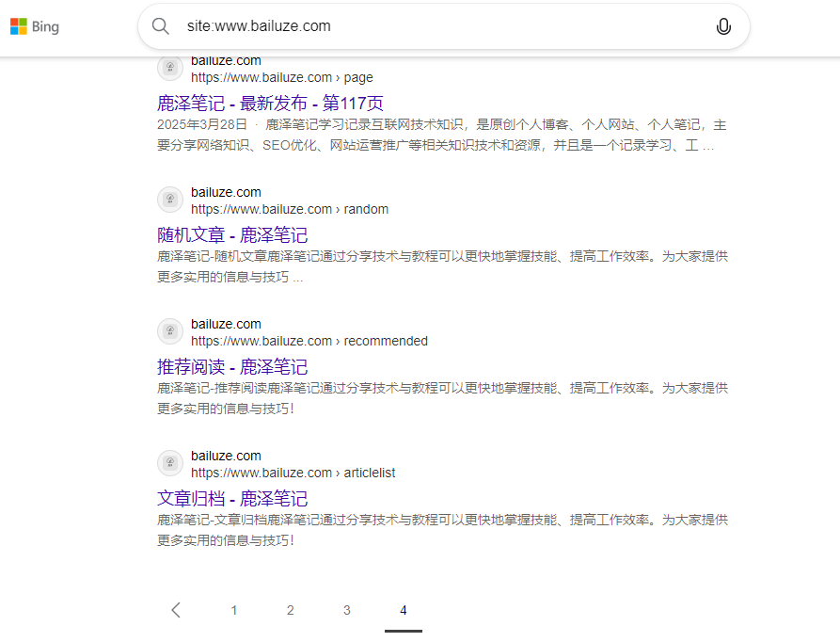Viewport: 840px width, 642px height.
Task: Click the previous page back arrow
Action: (175, 610)
